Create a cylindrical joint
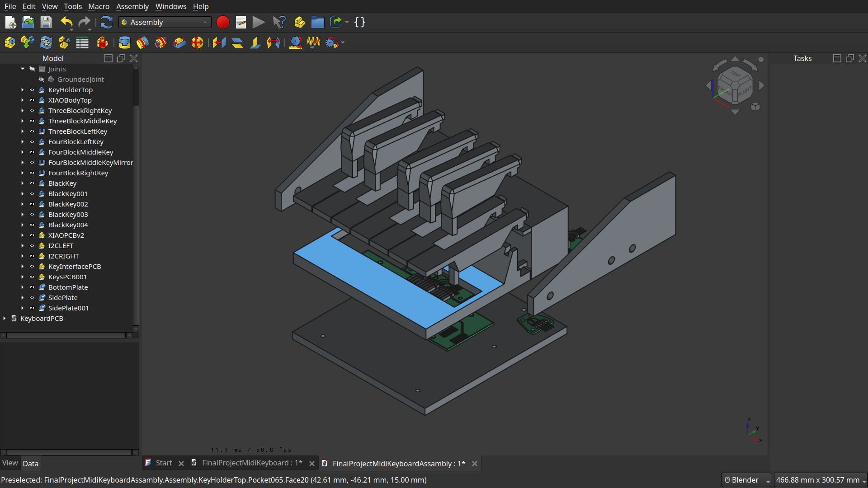 [x=160, y=43]
